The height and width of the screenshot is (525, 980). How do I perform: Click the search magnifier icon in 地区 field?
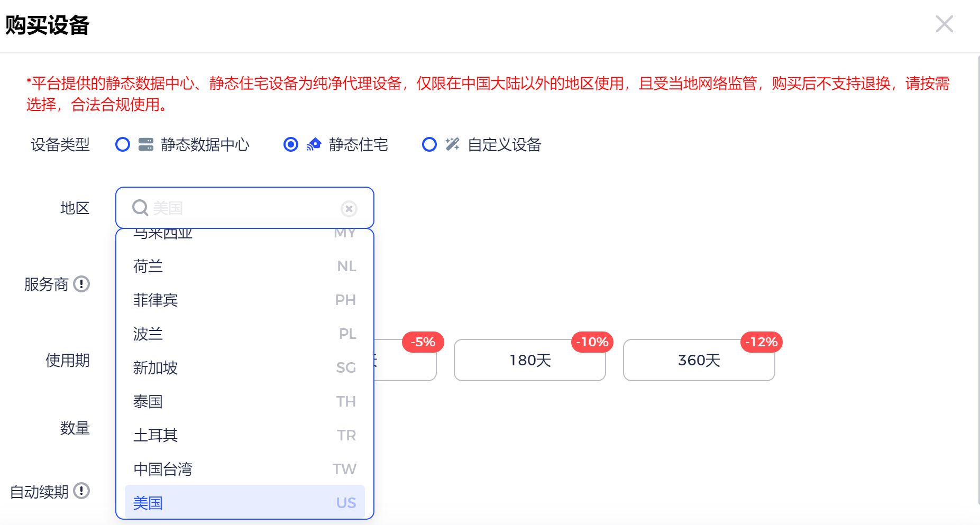coord(140,208)
